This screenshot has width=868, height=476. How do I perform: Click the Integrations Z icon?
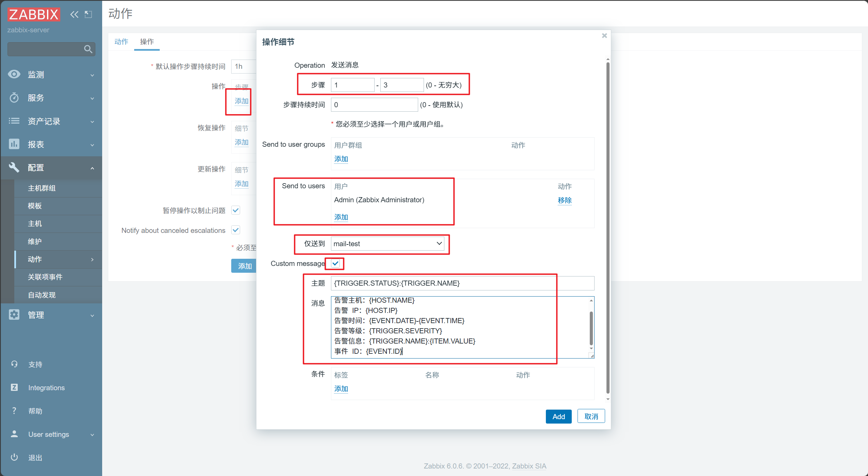(x=14, y=387)
